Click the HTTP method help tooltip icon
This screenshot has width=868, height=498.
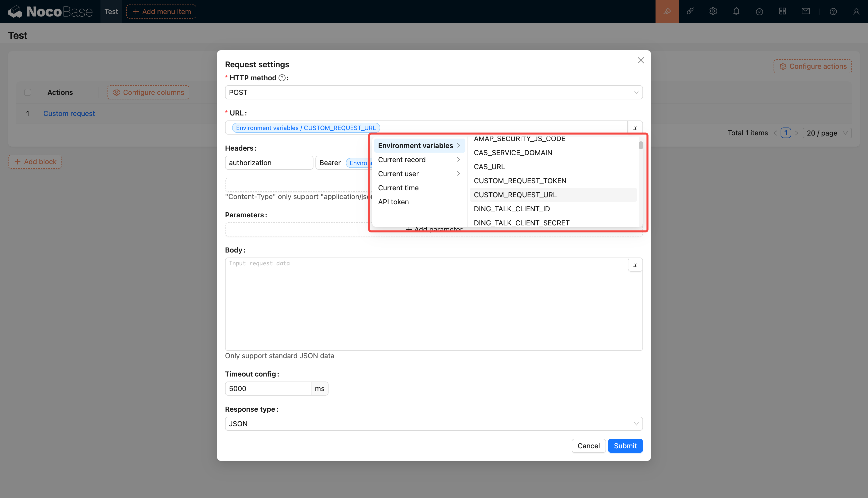pos(282,78)
